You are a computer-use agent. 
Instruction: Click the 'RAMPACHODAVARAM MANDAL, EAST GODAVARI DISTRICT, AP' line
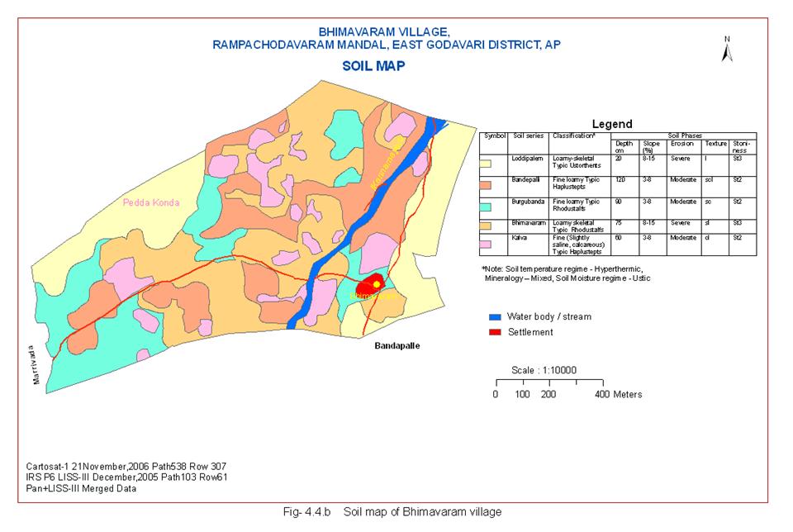387,45
